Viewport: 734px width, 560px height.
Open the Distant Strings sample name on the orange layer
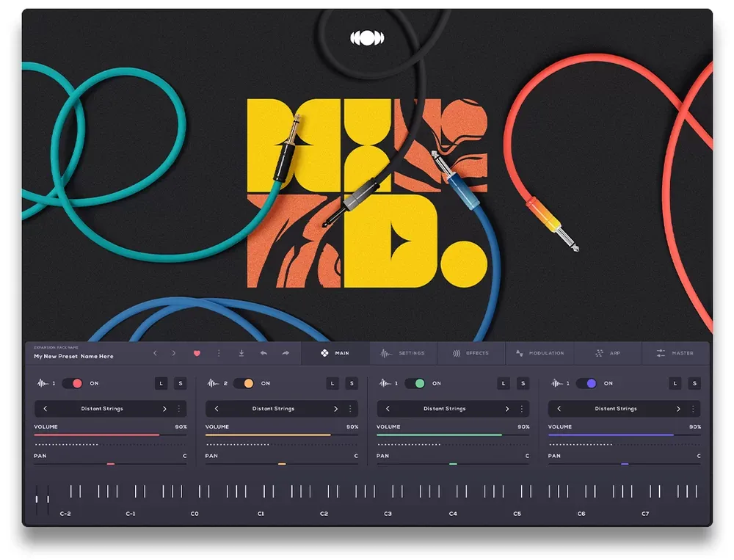(x=273, y=409)
